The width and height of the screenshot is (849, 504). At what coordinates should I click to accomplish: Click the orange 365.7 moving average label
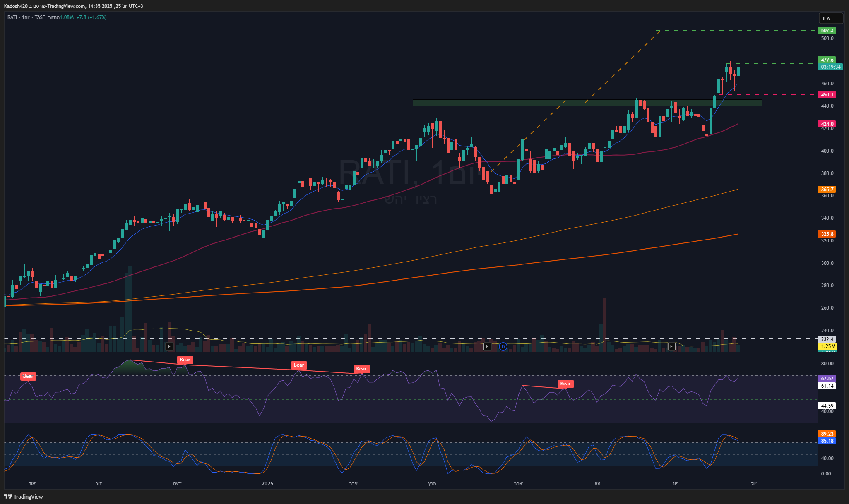[x=827, y=190]
